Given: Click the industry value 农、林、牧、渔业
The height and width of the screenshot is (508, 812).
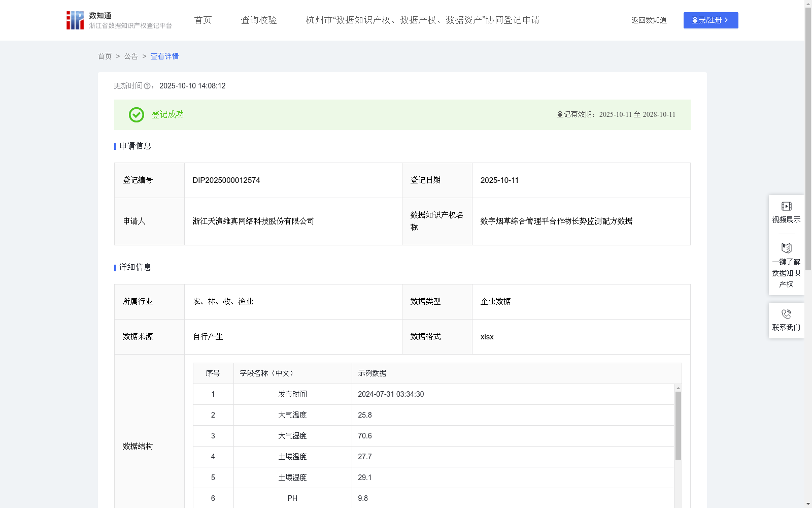Looking at the screenshot, I should (x=223, y=302).
